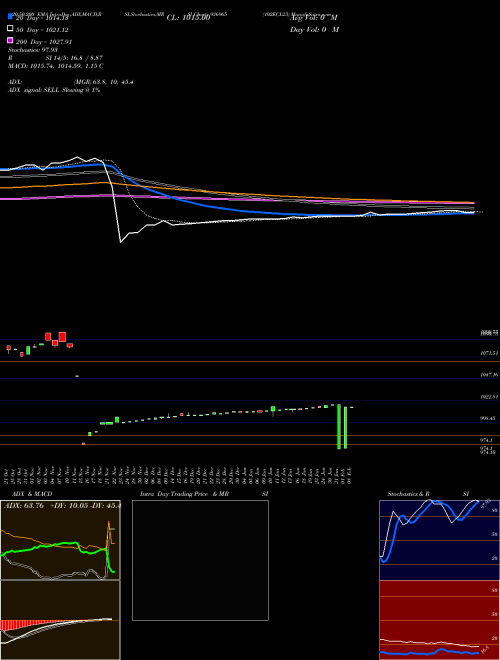
Task: Click the tallest green candlestick near the chart's end
Action: [339, 426]
